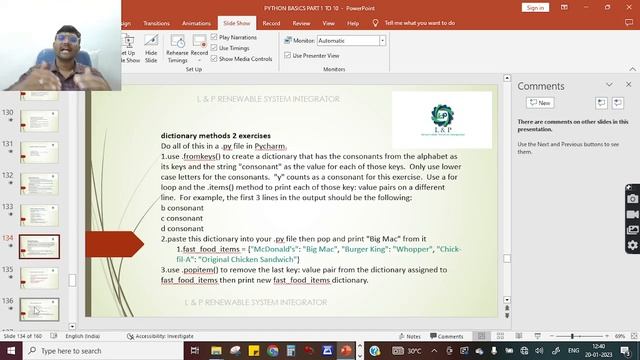Go to previous comment in Comments pane
Viewport: 640px width, 360px height.
(601, 103)
